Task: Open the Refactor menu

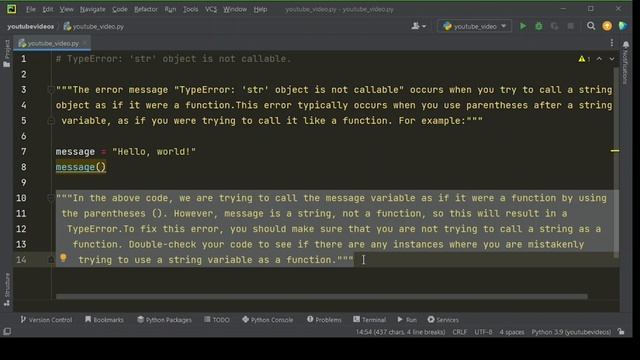Action: tap(146, 9)
